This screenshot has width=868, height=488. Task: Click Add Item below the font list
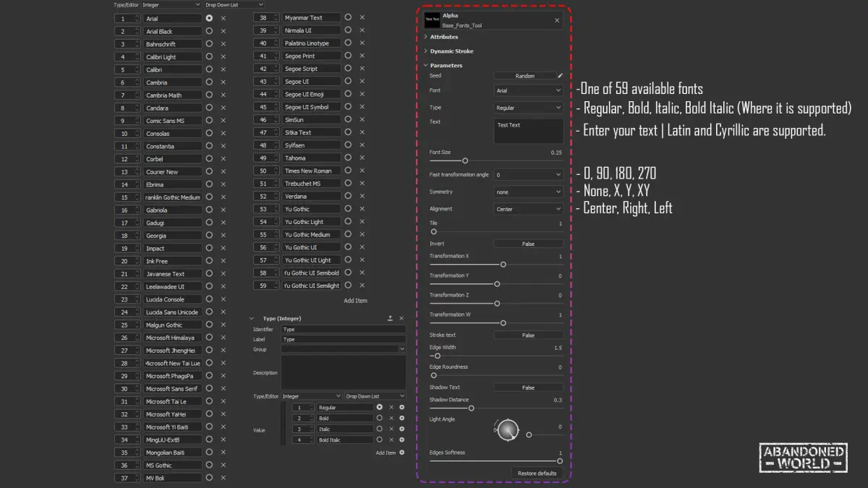coord(355,301)
